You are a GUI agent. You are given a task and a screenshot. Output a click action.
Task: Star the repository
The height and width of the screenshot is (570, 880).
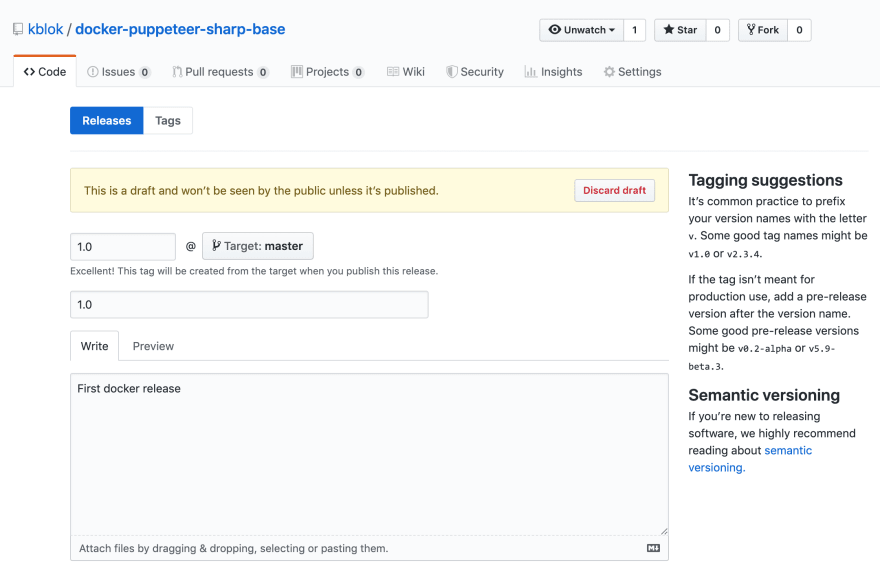click(x=680, y=30)
